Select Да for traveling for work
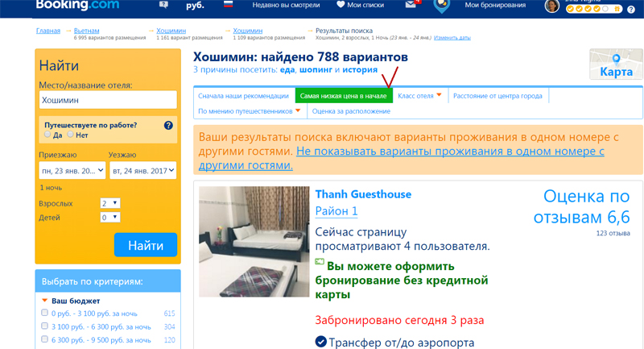Image resolution: width=644 pixels, height=349 pixels. [47, 135]
